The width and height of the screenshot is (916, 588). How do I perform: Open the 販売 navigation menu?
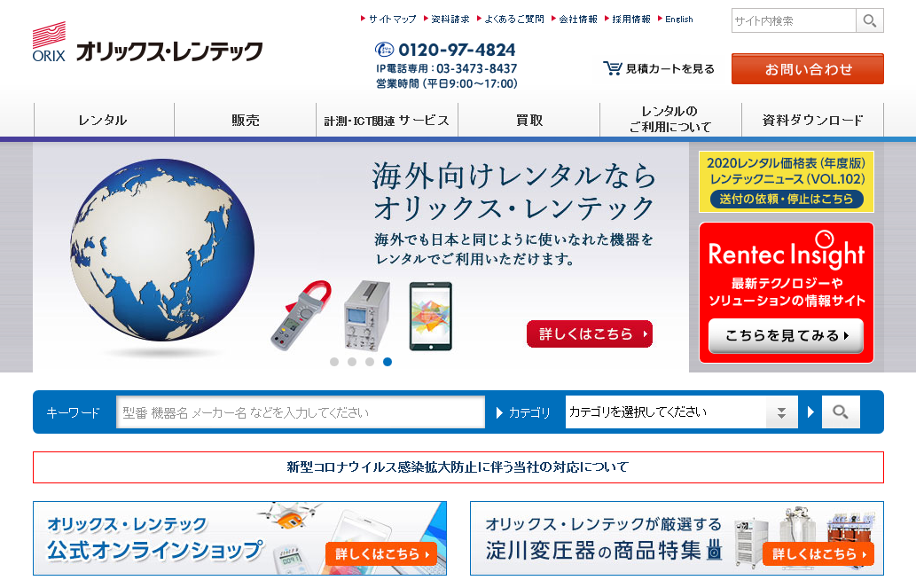pos(246,121)
